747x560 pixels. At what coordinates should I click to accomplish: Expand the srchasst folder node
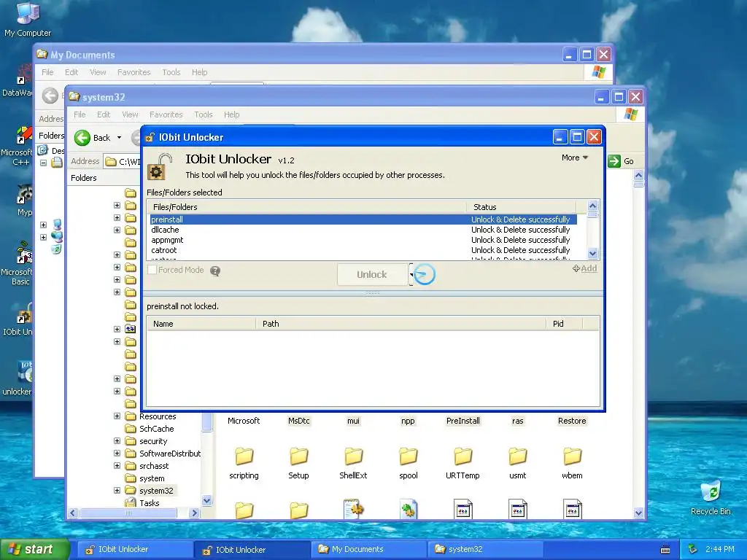117,466
